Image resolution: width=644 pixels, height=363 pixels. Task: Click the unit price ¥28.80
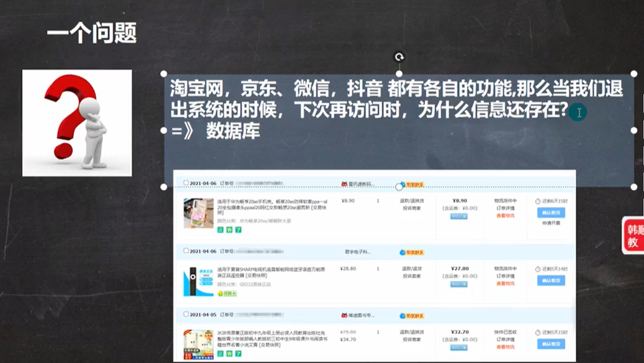click(x=348, y=268)
